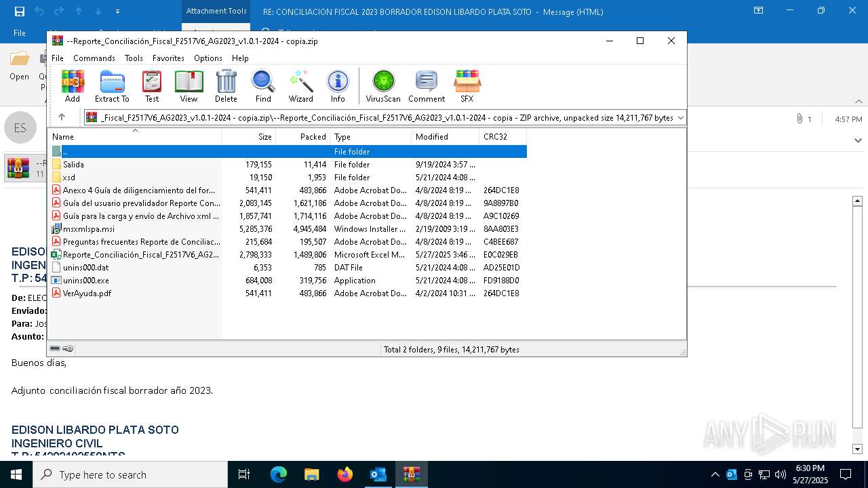Go up one folder level arrow
The image size is (868, 488).
(62, 117)
